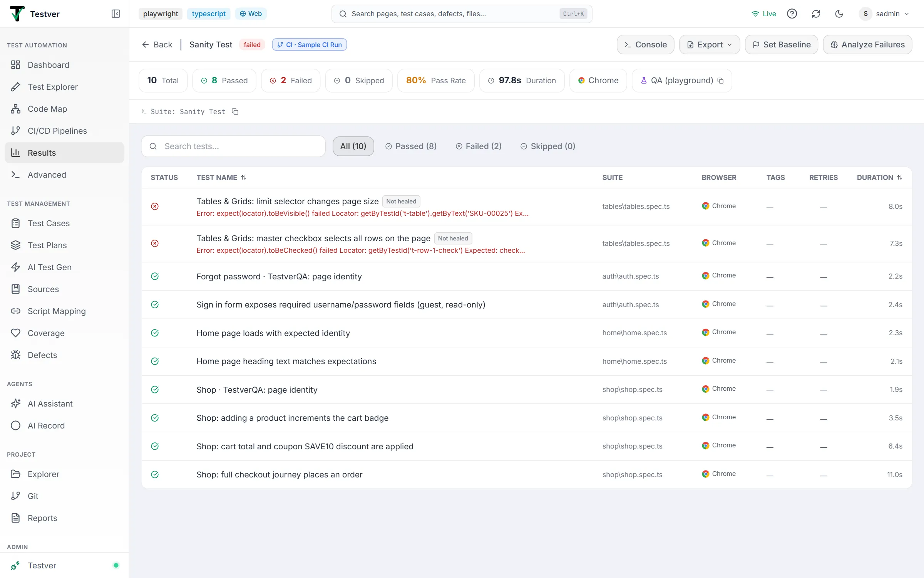Sort by Test Name column arrows
This screenshot has width=924, height=578.
click(244, 178)
